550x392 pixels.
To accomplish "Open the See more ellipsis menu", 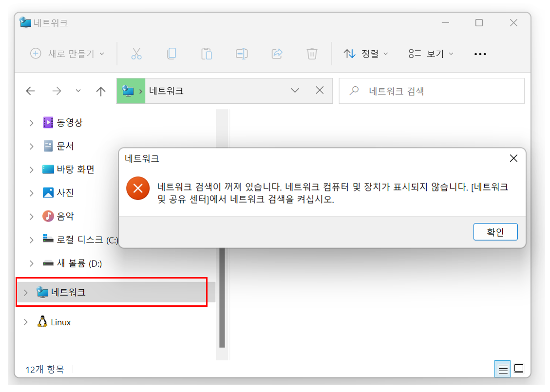I will coord(480,54).
